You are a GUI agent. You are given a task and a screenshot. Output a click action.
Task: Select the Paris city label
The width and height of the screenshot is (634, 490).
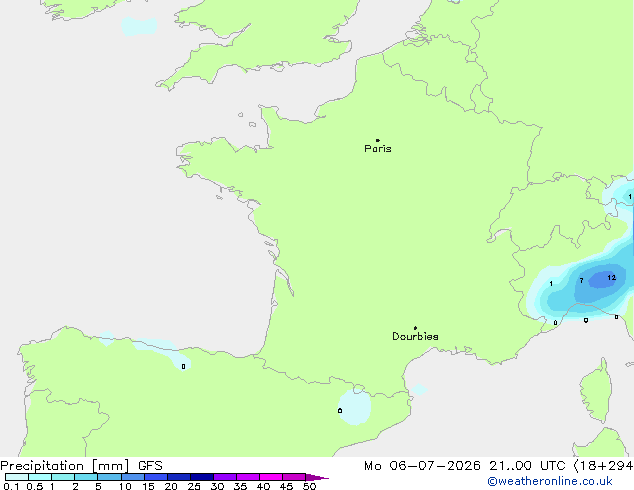[x=378, y=148]
